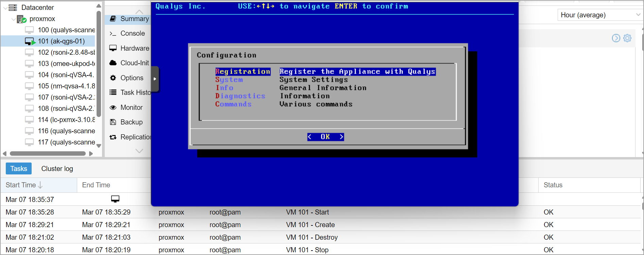
Task: Click the VM 105 monitor icon
Action: [x=30, y=86]
